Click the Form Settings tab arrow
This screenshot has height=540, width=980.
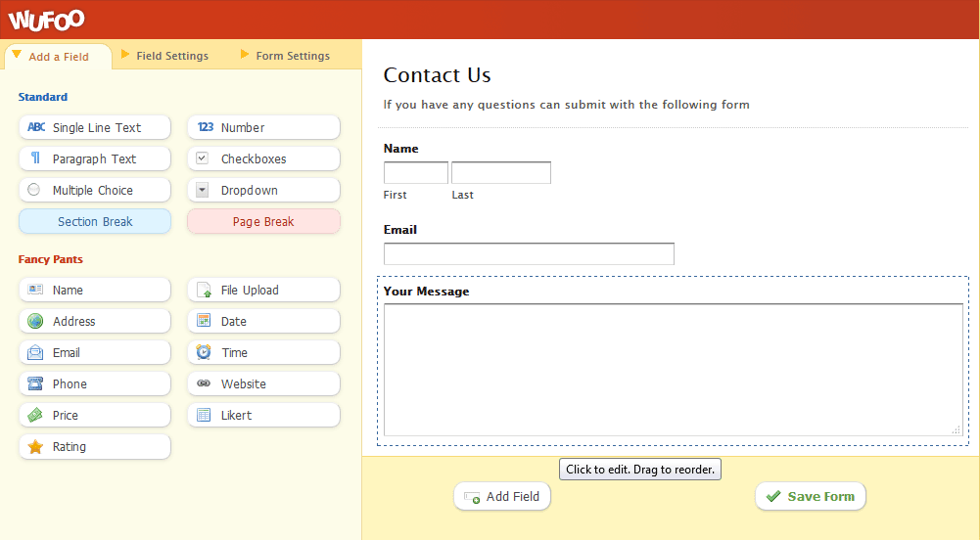(x=245, y=55)
